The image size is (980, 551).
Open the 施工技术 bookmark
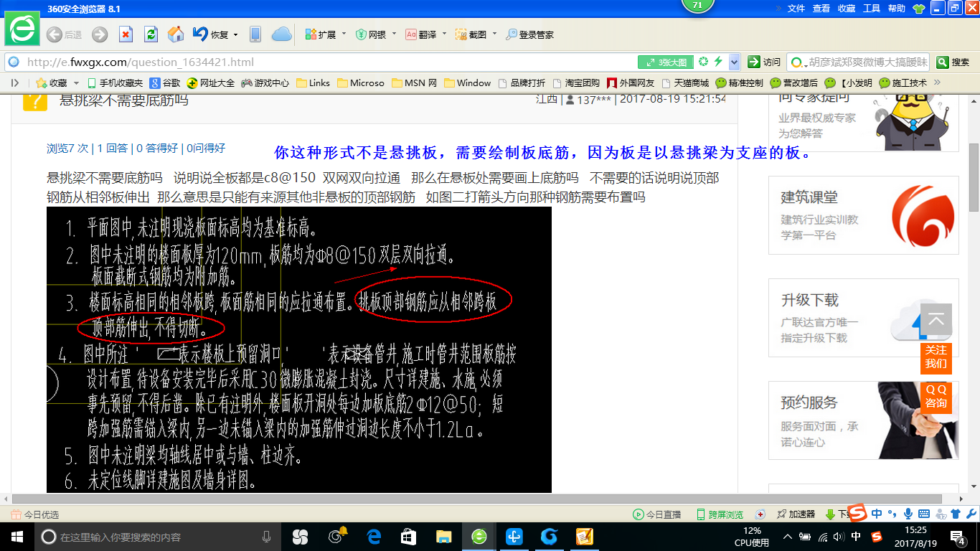click(903, 83)
